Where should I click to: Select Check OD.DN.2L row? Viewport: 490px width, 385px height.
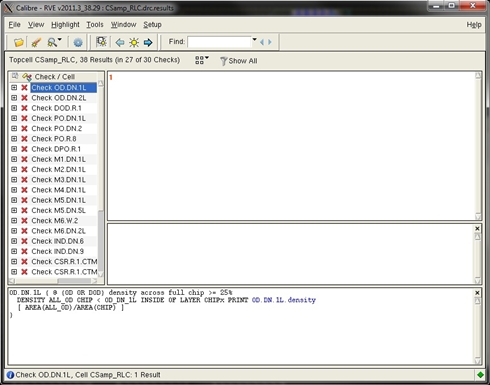(59, 98)
